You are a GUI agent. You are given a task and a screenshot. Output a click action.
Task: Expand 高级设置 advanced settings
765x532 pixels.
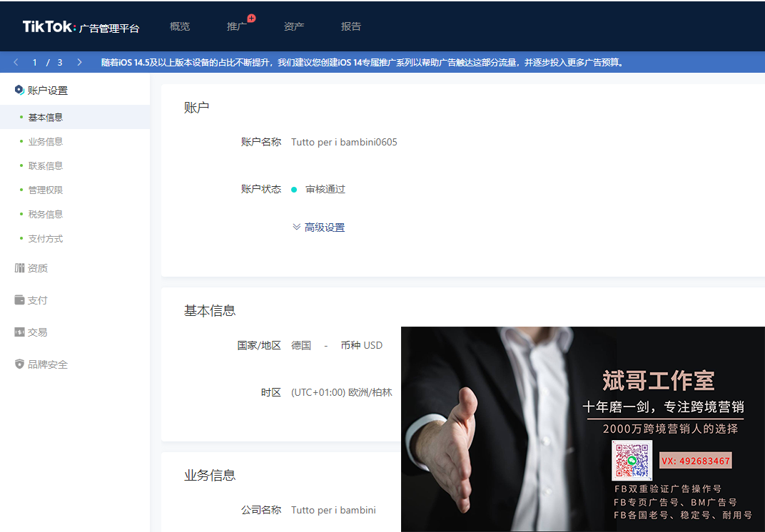(319, 227)
